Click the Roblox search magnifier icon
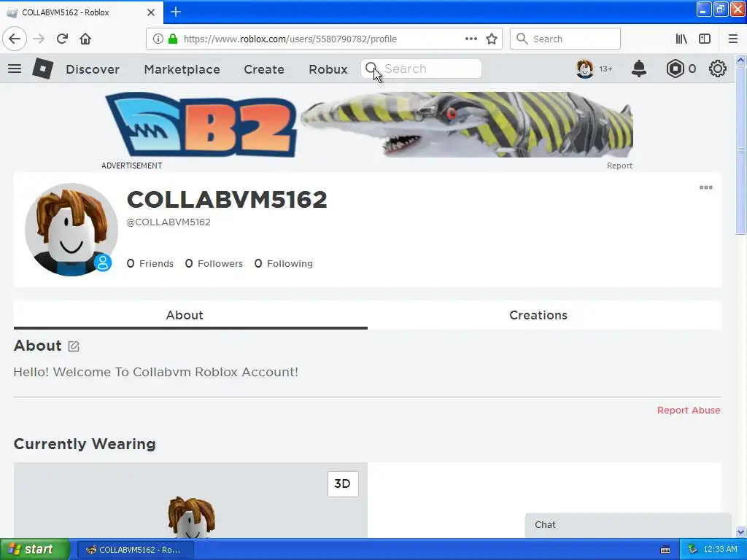Viewport: 747px width, 560px height. (x=371, y=69)
